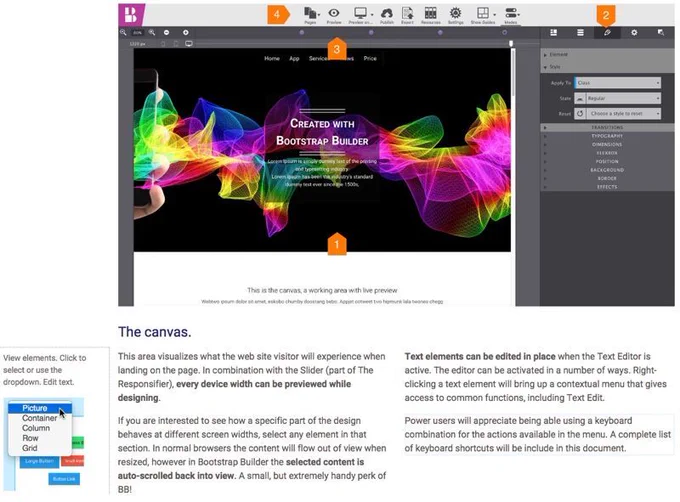This screenshot has height=502, width=680.
Task: Click the round plus button
Action: [186, 33]
